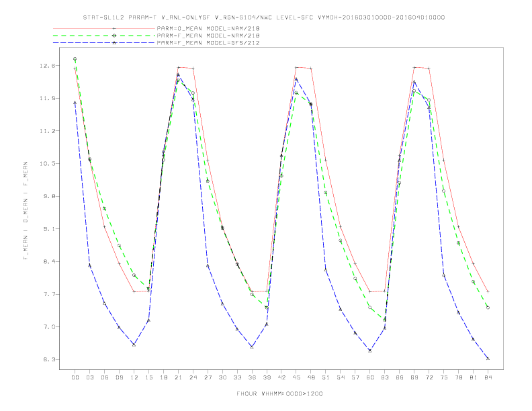Click y-axis tick value 8.4
The width and height of the screenshot is (532, 411).
(x=49, y=261)
